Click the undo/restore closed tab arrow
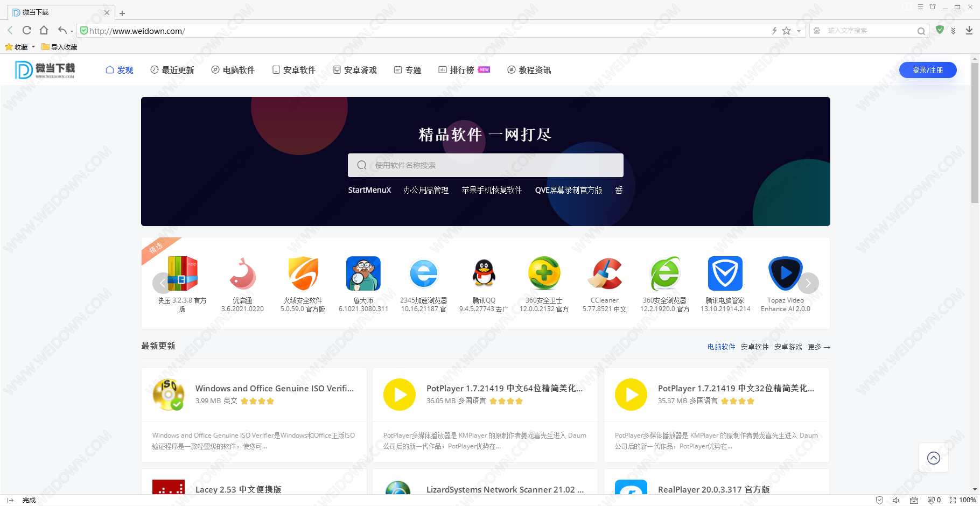 62,31
